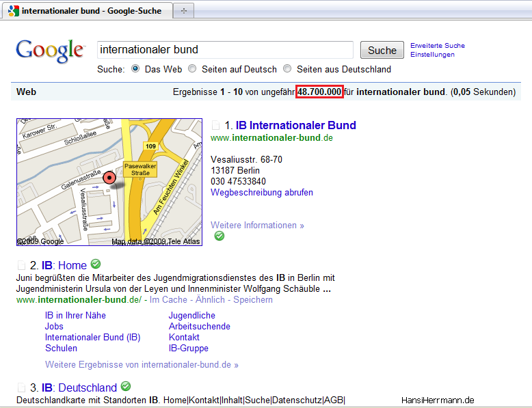Open Internationaler Bund (IB) sitelink
Screen dimensions: 532x408
pyautogui.click(x=92, y=337)
